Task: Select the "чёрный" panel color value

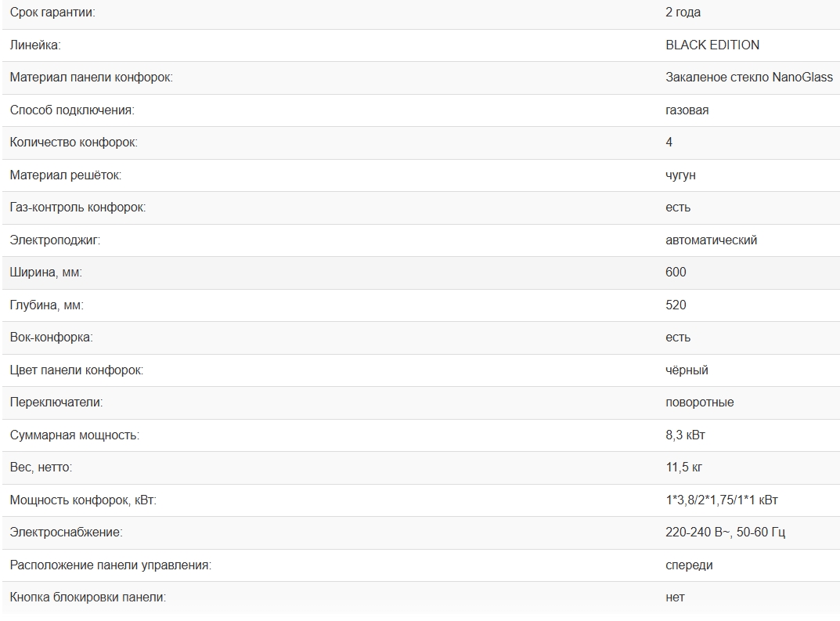Action: (x=687, y=370)
